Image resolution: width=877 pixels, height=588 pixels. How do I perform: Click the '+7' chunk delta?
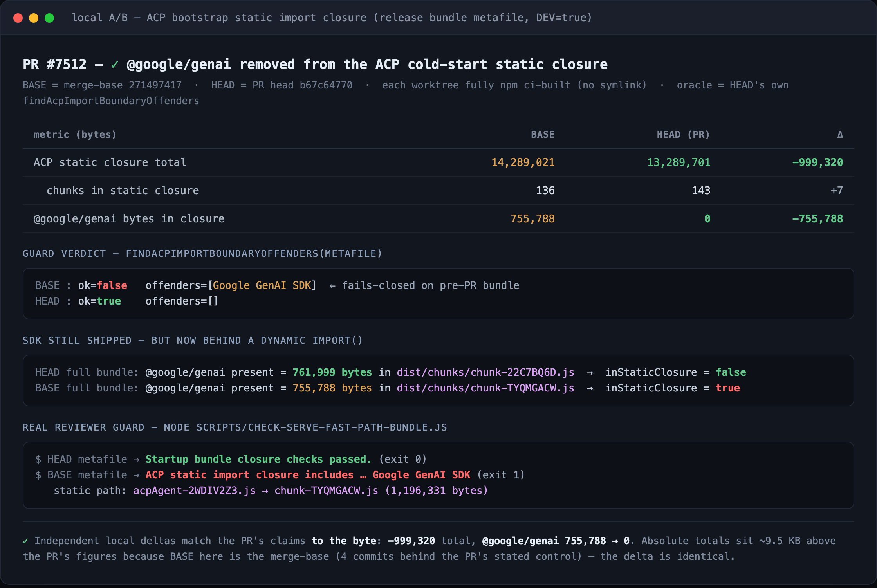pos(837,191)
